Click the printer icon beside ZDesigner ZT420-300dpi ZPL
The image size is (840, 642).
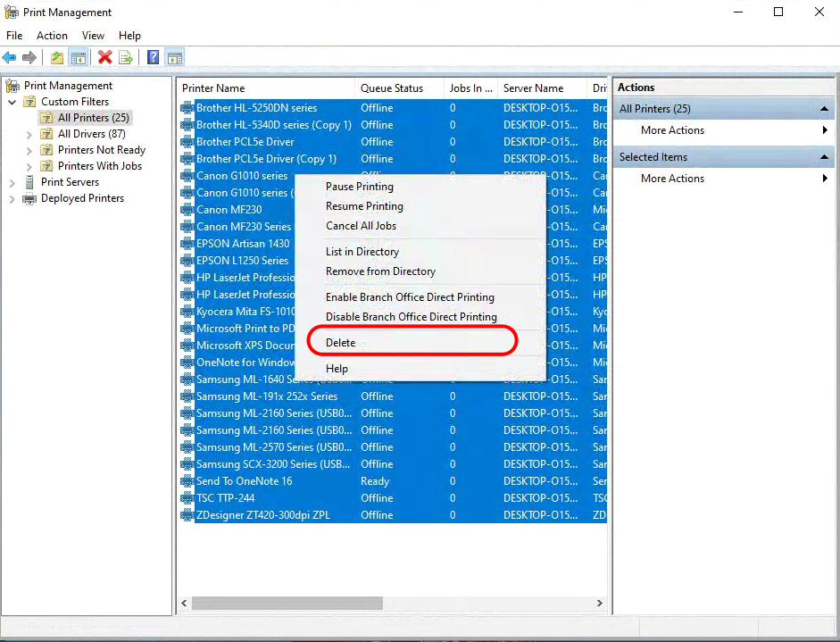click(x=187, y=515)
